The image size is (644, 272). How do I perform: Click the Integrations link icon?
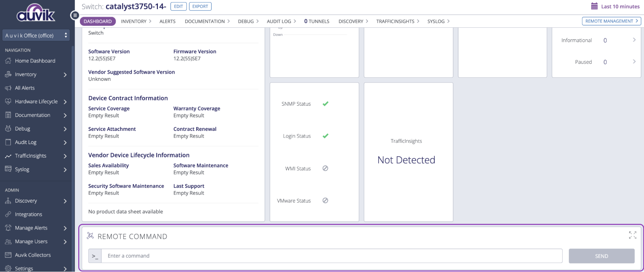tap(8, 214)
